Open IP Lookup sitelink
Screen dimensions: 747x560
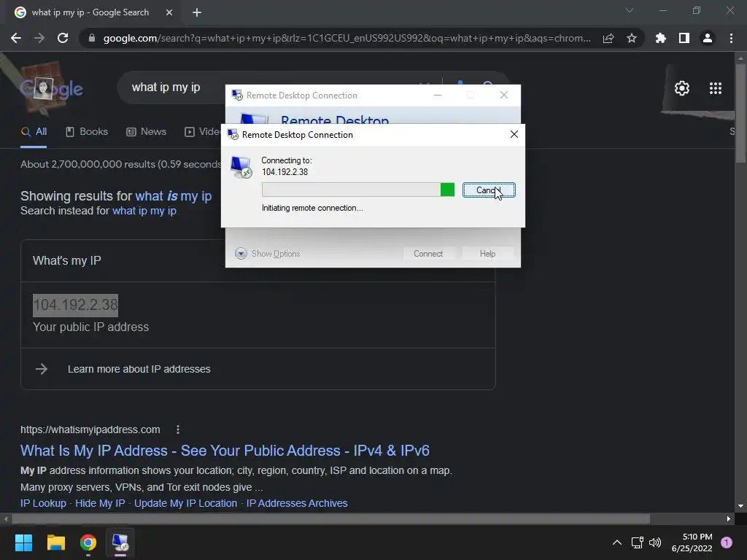(x=43, y=503)
